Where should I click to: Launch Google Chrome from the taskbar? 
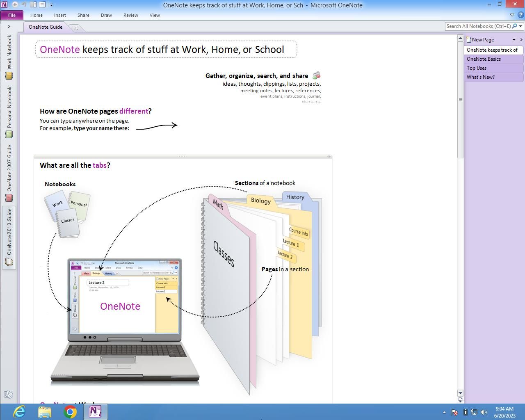70,411
